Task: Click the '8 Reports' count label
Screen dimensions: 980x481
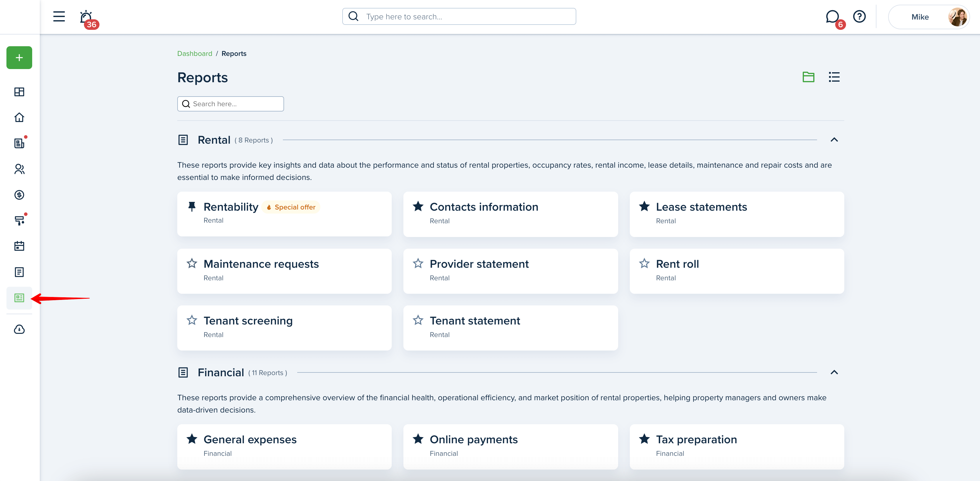Action: [x=253, y=140]
